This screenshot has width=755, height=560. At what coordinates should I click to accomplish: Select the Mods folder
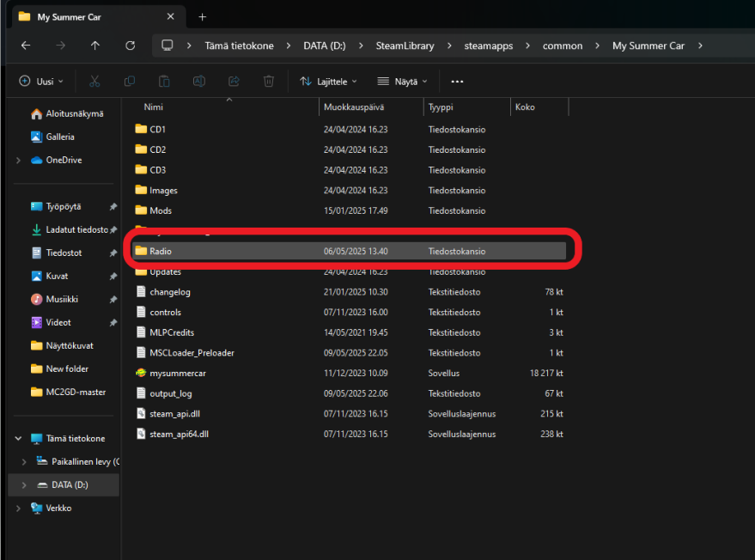point(349,210)
